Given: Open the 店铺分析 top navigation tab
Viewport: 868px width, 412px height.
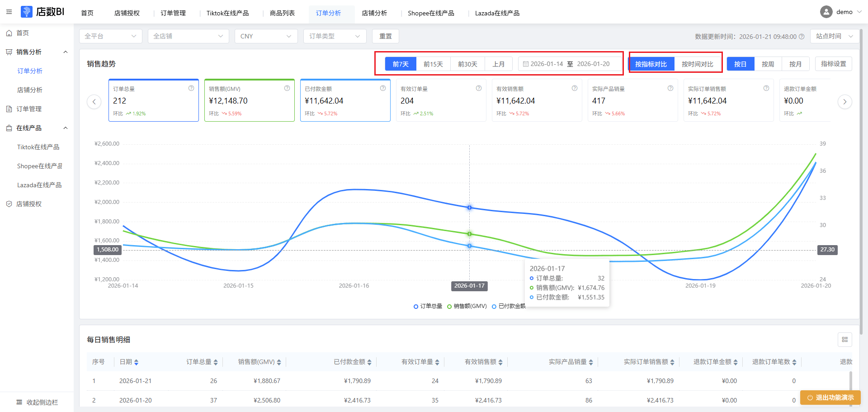Looking at the screenshot, I should [x=374, y=13].
